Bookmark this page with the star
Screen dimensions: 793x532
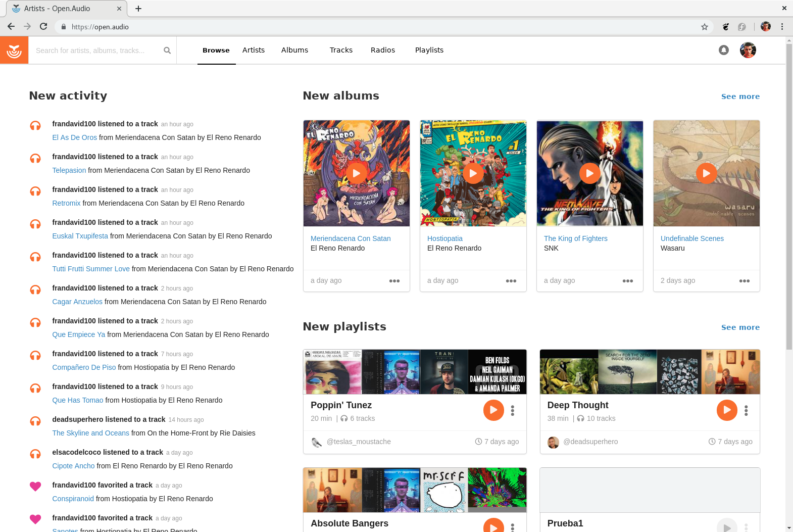[x=705, y=27]
